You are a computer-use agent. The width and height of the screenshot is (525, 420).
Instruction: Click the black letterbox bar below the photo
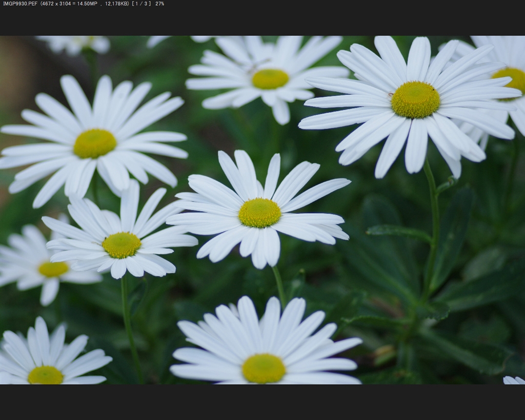click(x=262, y=402)
